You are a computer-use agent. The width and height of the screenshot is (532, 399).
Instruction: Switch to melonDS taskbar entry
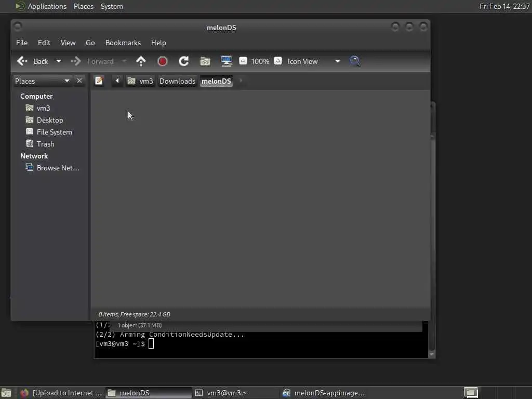pos(149,393)
